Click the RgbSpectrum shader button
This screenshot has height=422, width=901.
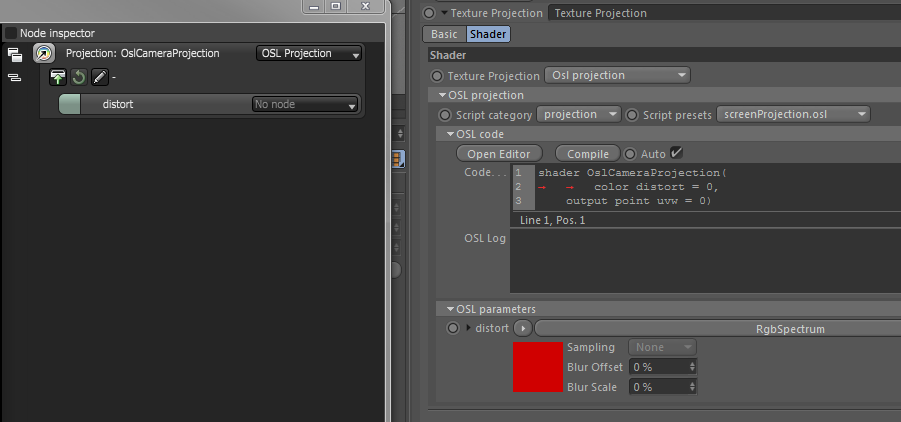coord(718,329)
